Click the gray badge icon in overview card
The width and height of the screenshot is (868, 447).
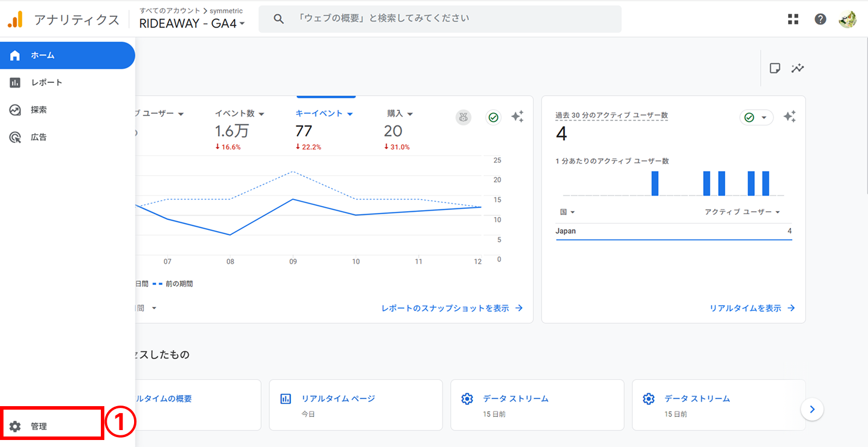463,117
